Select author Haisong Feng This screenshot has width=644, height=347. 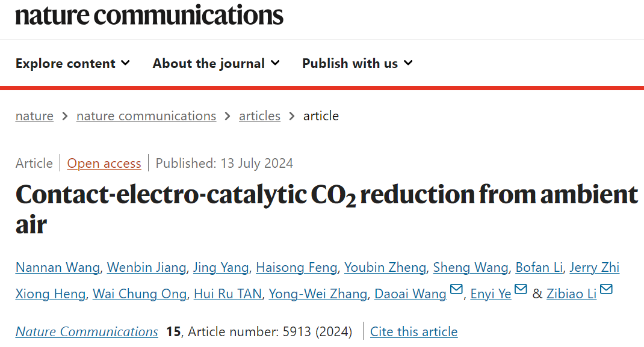296,268
